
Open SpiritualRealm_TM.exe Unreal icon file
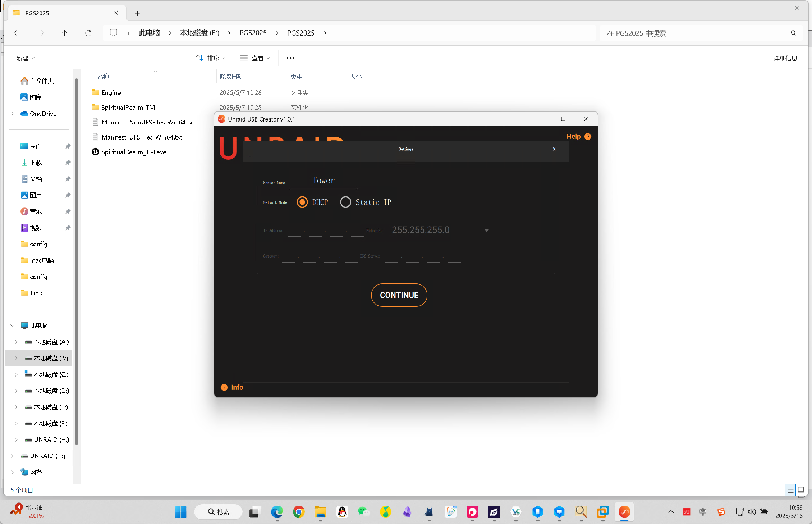click(x=133, y=152)
